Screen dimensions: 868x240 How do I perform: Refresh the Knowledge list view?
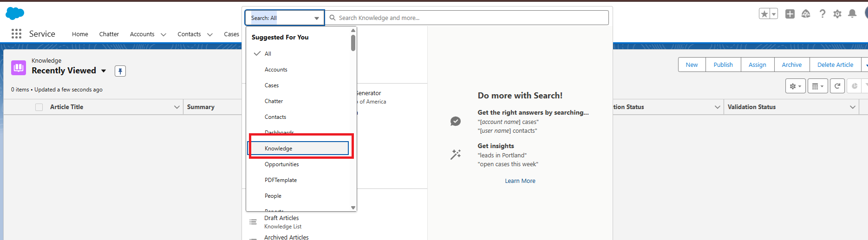tap(837, 86)
